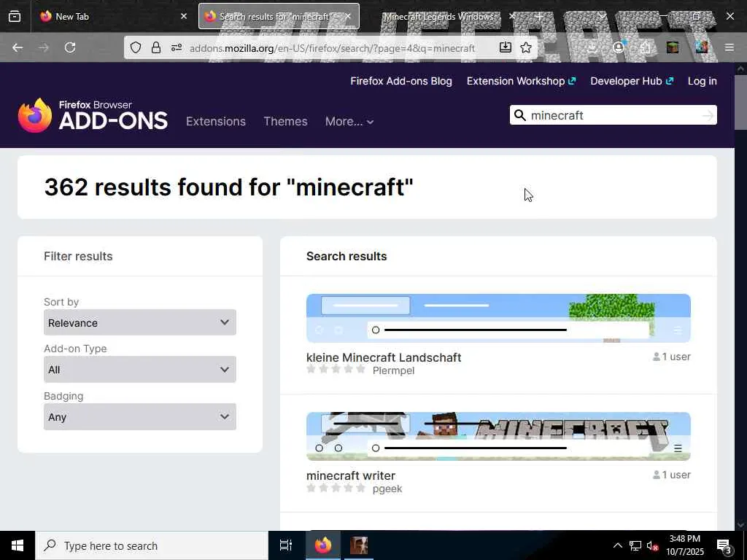This screenshot has height=560, width=747.
Task: Open kleine Minecraft Landschaft theme
Action: pyautogui.click(x=384, y=357)
